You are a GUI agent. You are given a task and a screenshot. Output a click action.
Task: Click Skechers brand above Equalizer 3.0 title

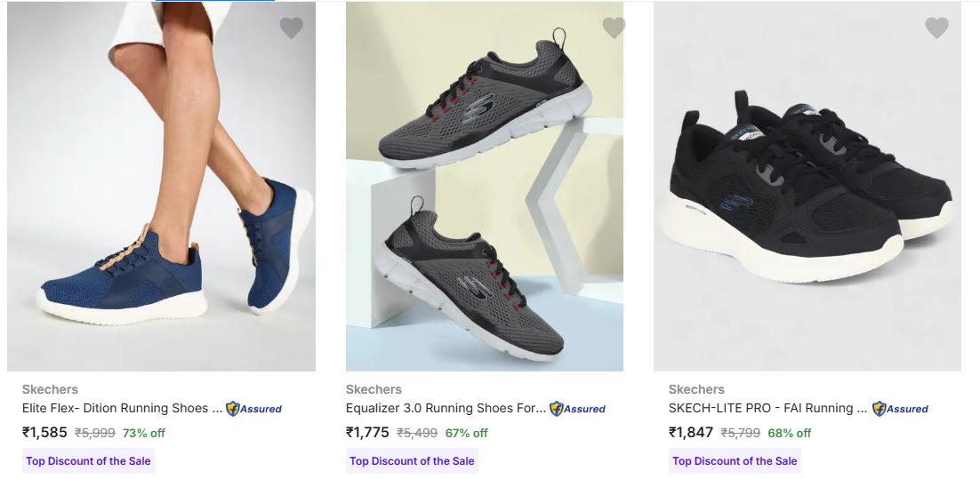pos(374,389)
